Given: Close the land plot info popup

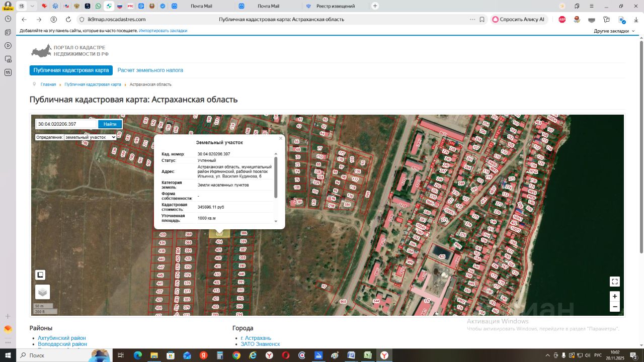Looking at the screenshot, I should (x=281, y=138).
